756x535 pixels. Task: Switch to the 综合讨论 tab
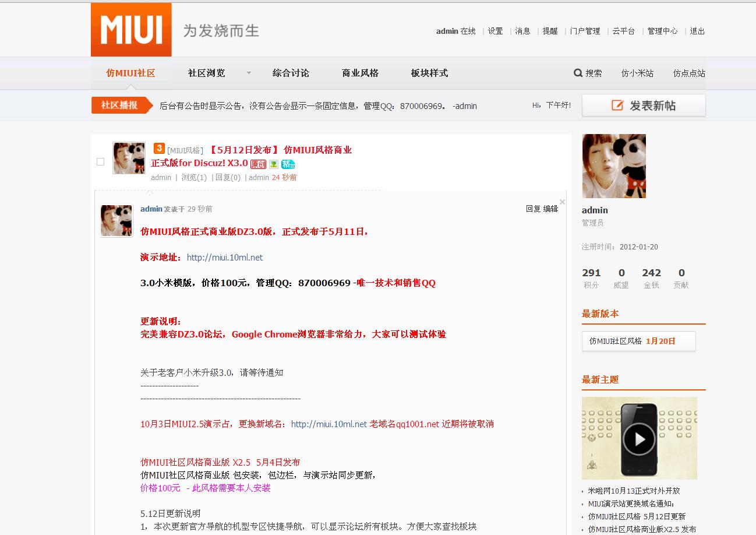coord(291,73)
